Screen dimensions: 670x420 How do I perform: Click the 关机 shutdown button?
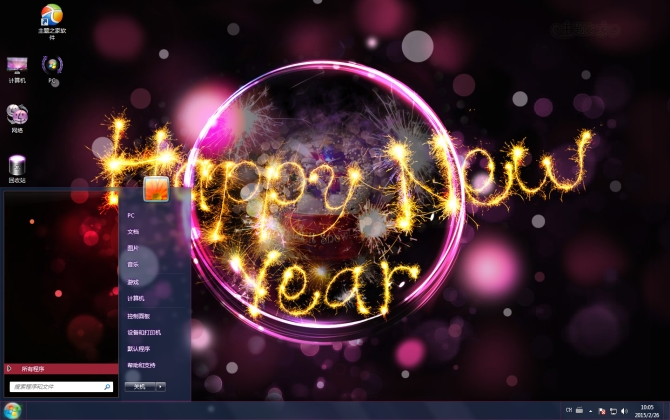pos(140,386)
